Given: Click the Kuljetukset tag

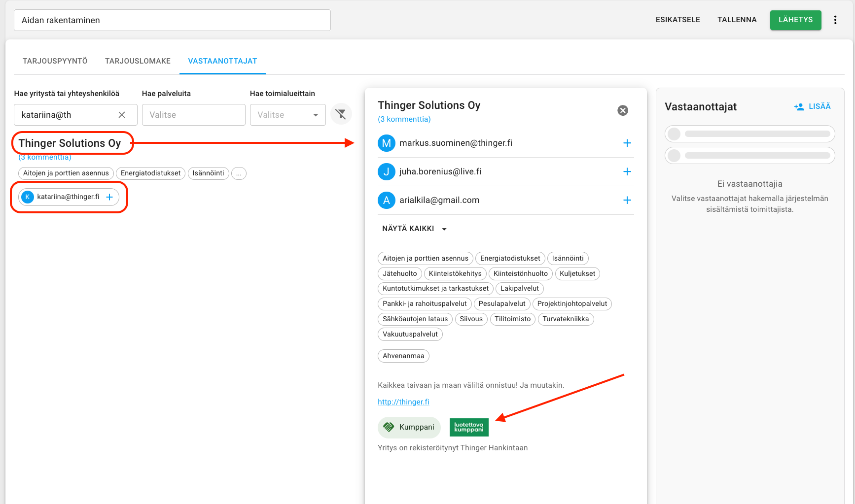Looking at the screenshot, I should coord(577,273).
